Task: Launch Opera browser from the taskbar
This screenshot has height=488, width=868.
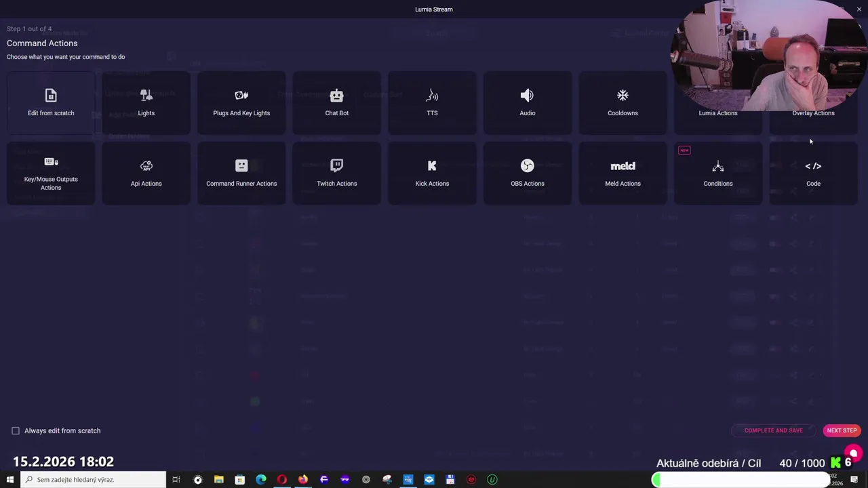Action: point(282,480)
